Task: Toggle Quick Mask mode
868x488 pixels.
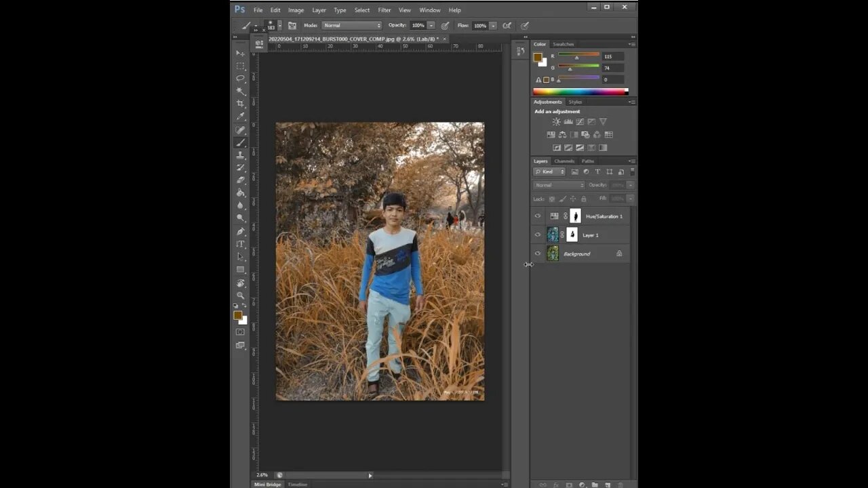Action: (x=240, y=332)
